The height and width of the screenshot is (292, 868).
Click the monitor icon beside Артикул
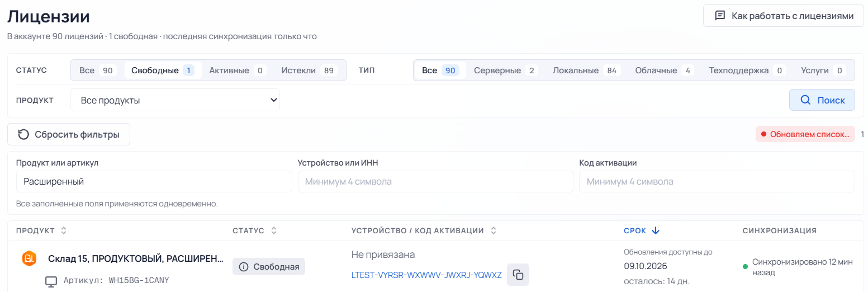tap(51, 281)
